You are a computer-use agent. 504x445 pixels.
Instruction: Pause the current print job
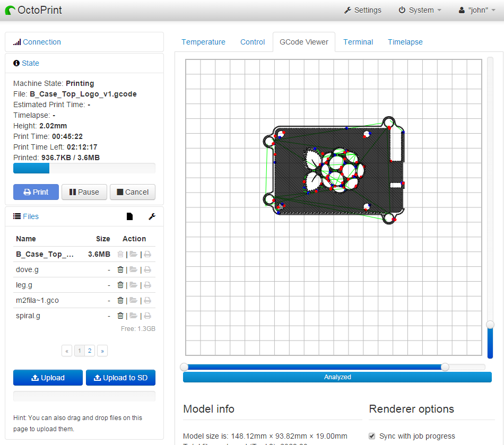coord(84,192)
